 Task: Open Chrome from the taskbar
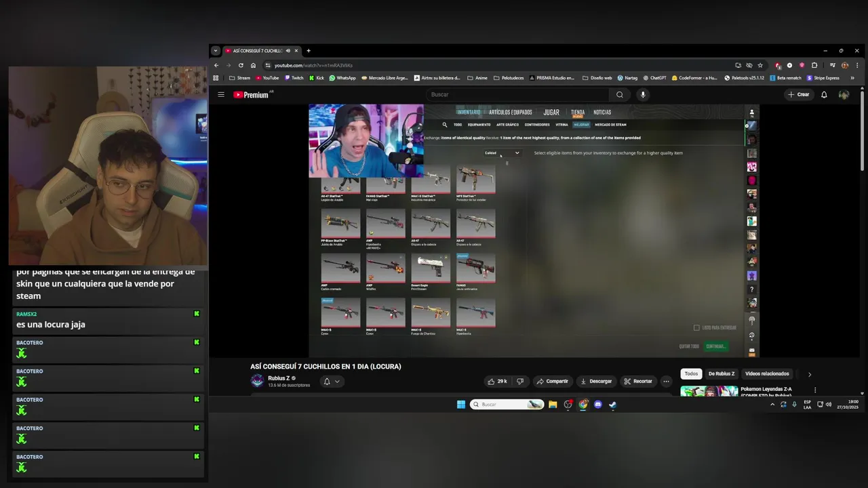(x=583, y=405)
